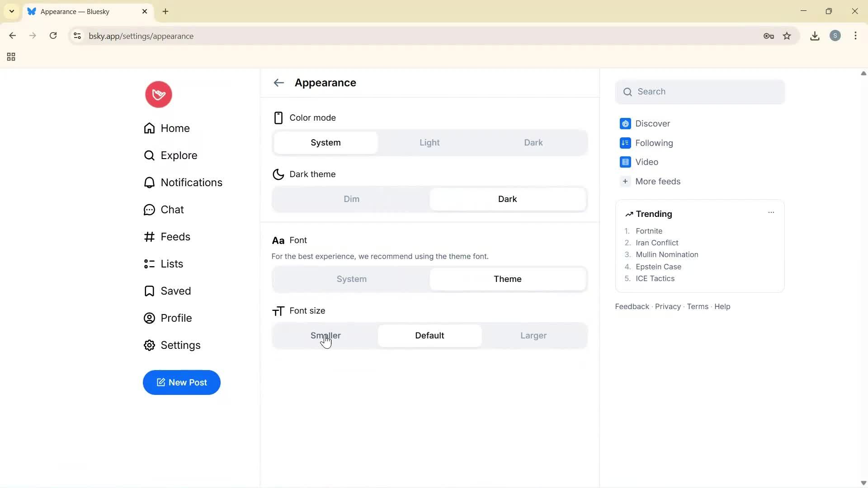Open the Privacy link

[x=668, y=306]
